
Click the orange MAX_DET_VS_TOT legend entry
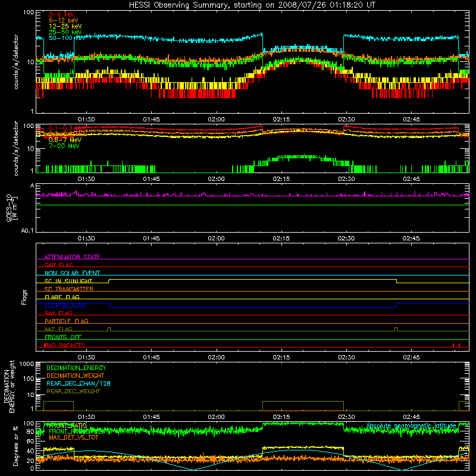tap(74, 437)
